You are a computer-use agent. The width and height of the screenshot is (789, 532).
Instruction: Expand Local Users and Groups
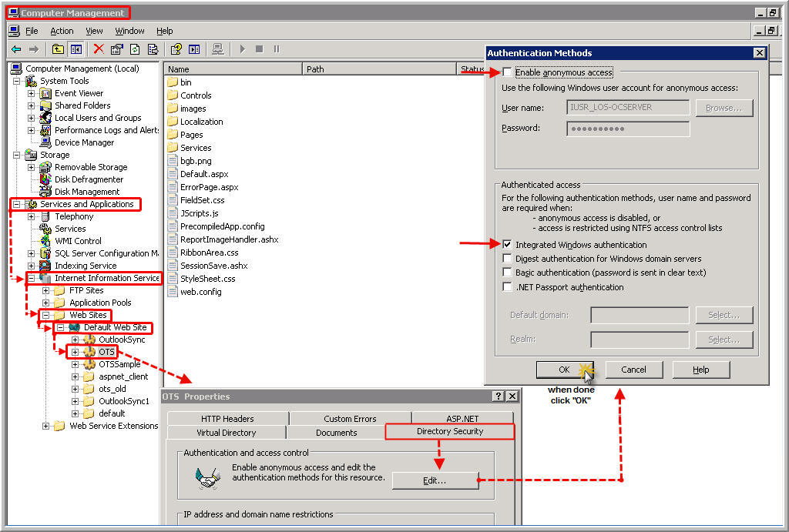pos(31,118)
